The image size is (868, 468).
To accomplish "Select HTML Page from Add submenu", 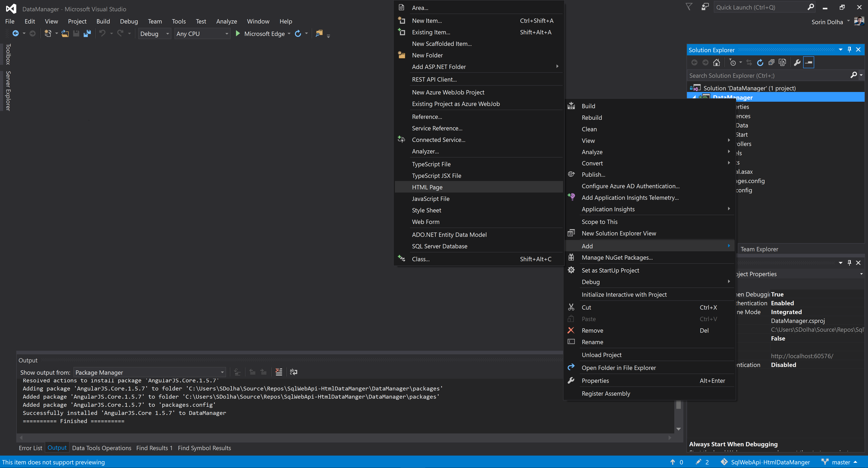I will [427, 187].
